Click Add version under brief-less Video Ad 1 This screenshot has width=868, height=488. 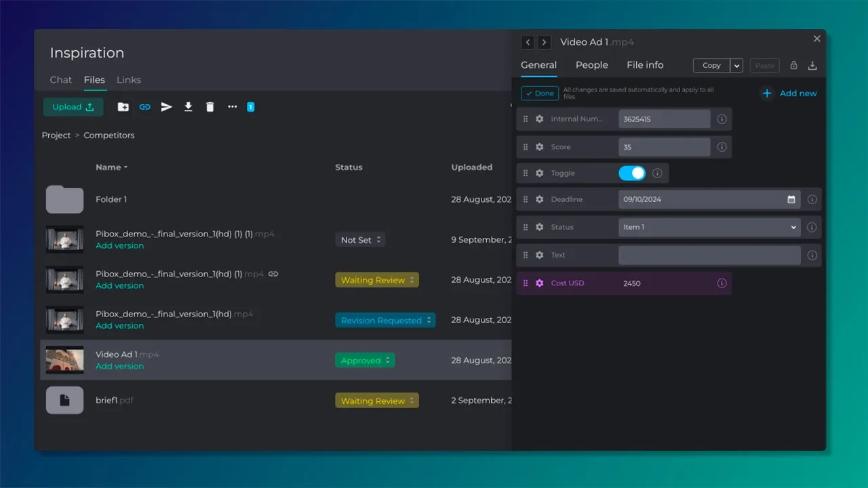119,366
